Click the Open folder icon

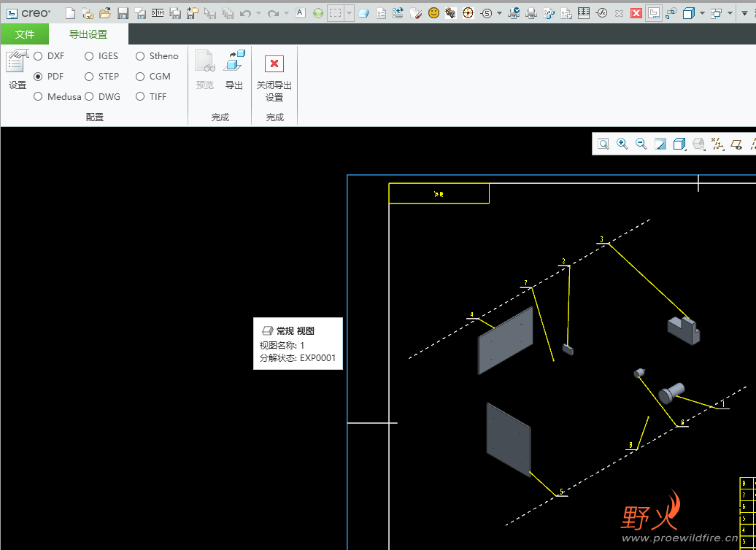[105, 13]
